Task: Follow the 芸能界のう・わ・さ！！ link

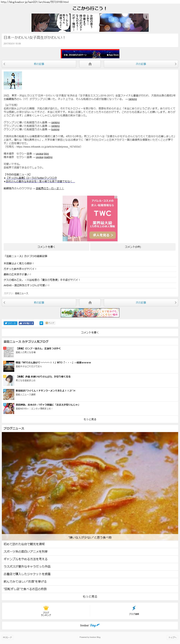Action: coord(50,188)
